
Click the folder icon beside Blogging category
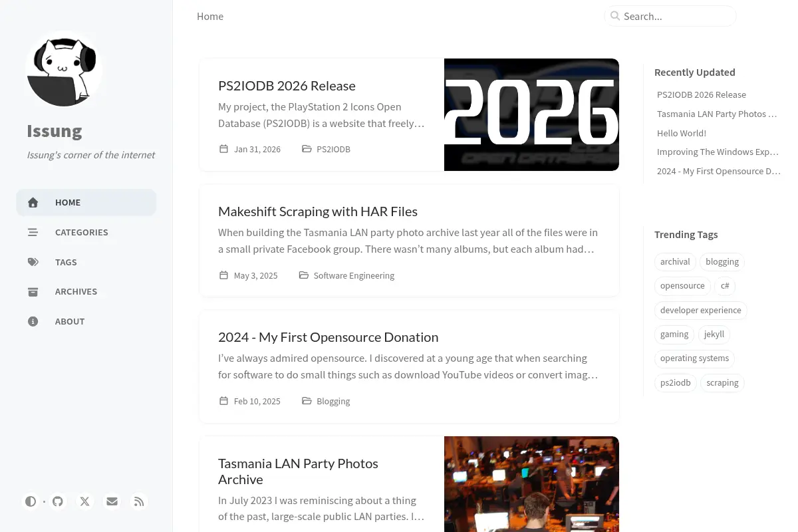pos(307,401)
